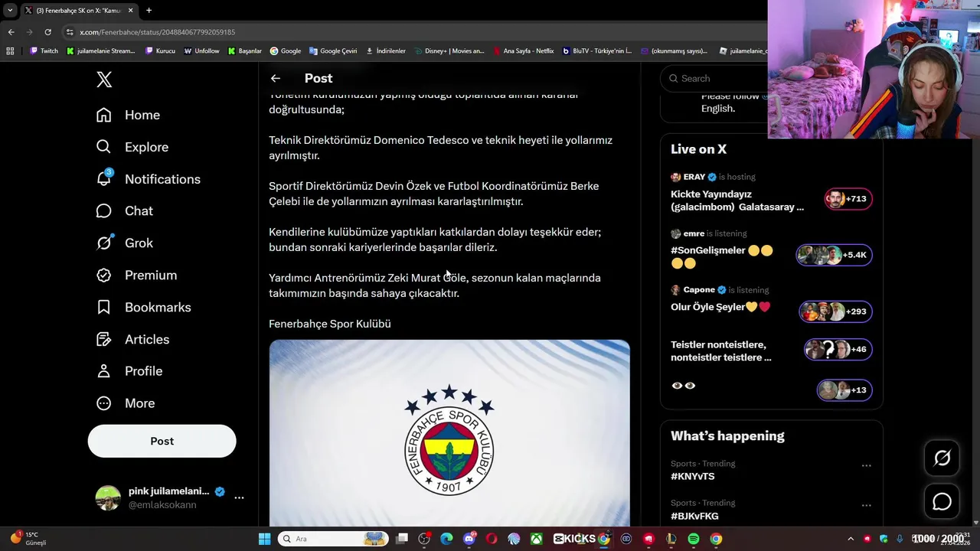The width and height of the screenshot is (980, 551).
Task: Click the +13 listeners badge
Action: [x=844, y=390]
